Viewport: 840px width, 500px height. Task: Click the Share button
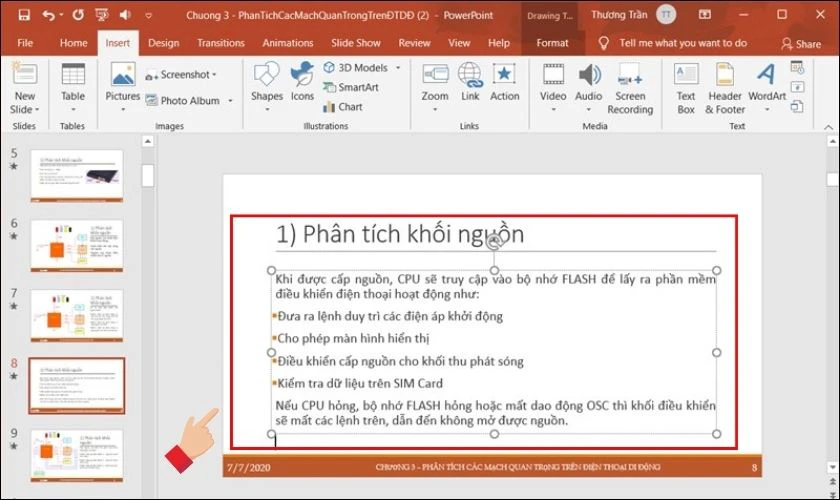click(x=801, y=44)
